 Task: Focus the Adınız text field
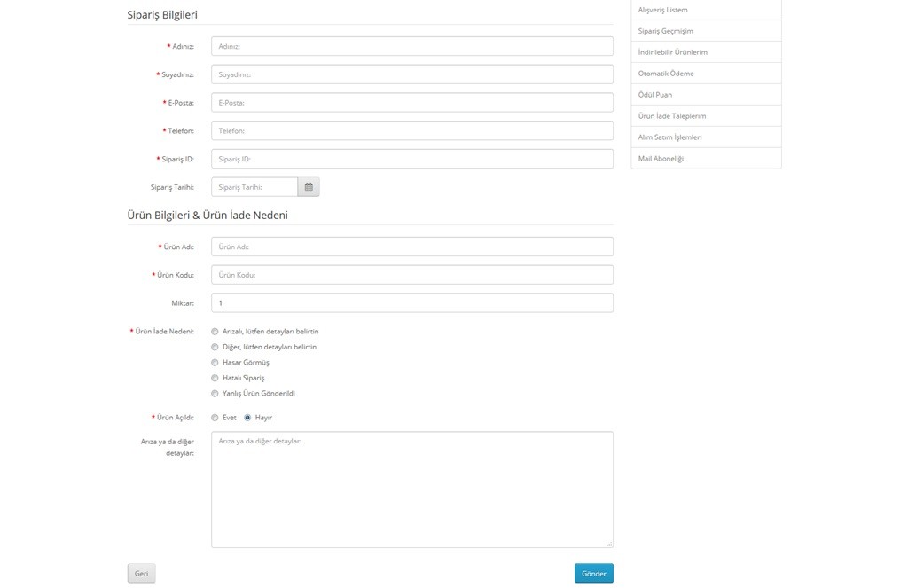click(x=411, y=46)
